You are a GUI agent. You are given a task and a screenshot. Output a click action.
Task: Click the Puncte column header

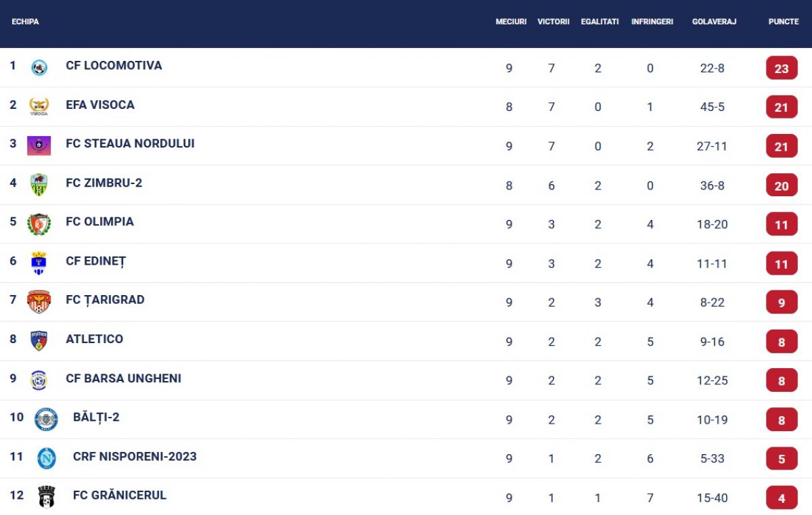(784, 22)
